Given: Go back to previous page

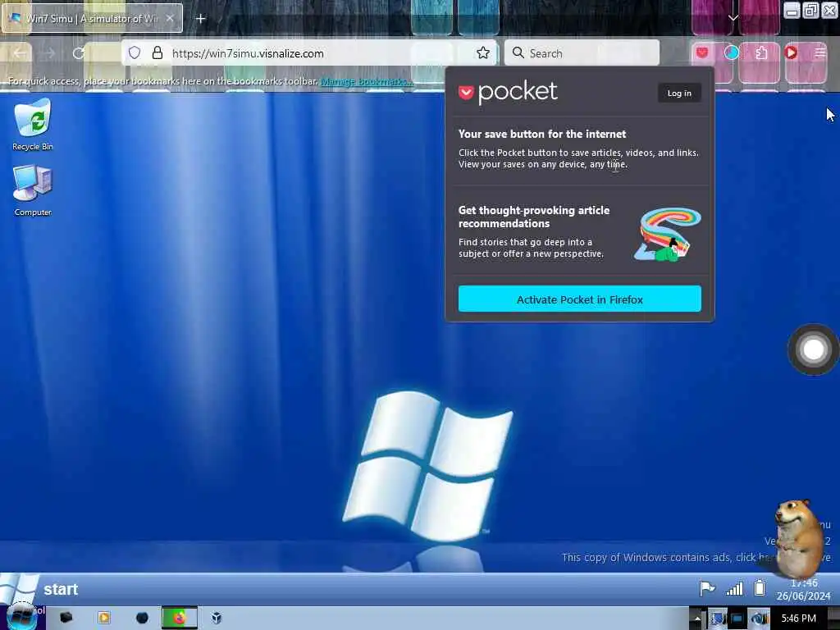Looking at the screenshot, I should [20, 53].
